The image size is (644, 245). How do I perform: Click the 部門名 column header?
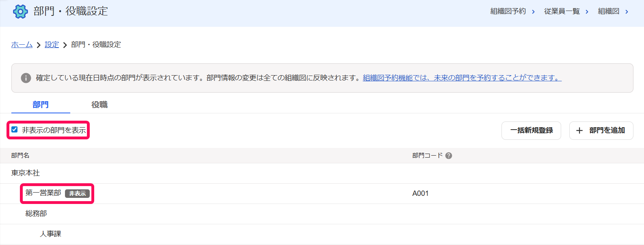20,156
